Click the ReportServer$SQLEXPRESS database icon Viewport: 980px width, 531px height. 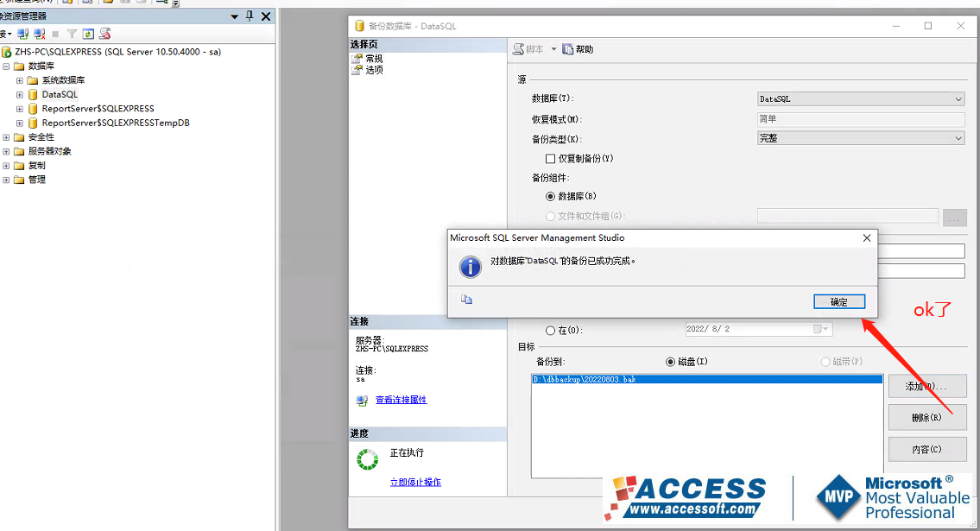pos(33,109)
